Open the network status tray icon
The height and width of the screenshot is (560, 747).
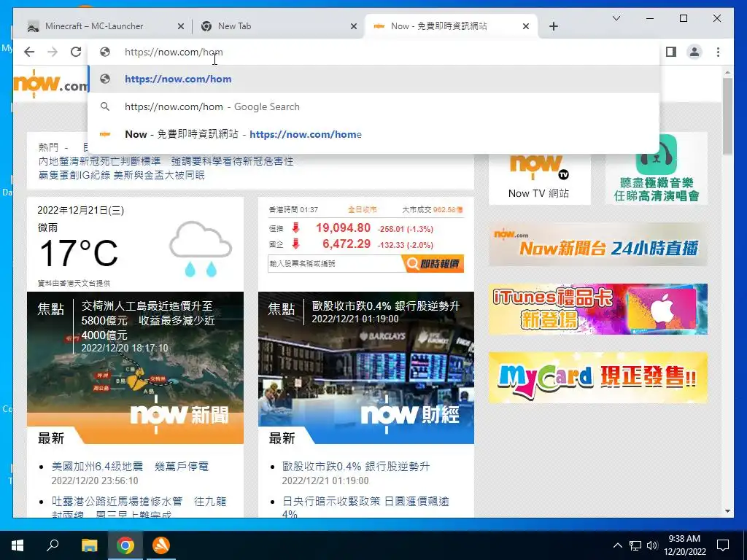coord(635,545)
